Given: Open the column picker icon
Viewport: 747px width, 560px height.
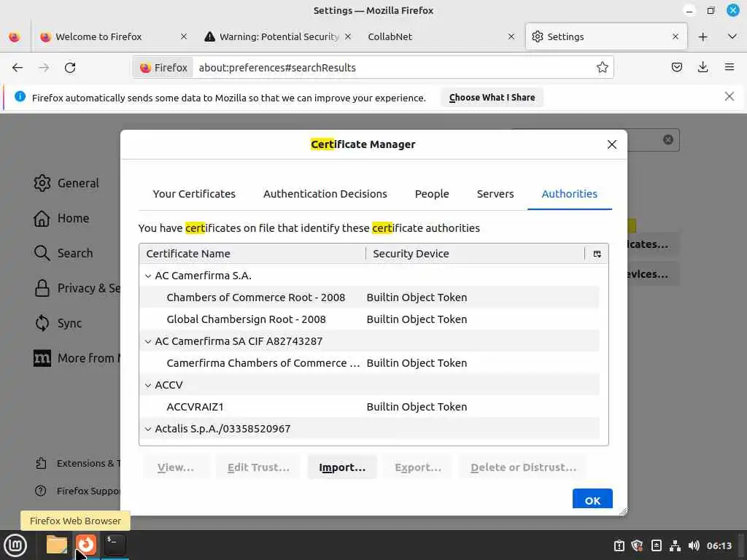Looking at the screenshot, I should (x=597, y=254).
